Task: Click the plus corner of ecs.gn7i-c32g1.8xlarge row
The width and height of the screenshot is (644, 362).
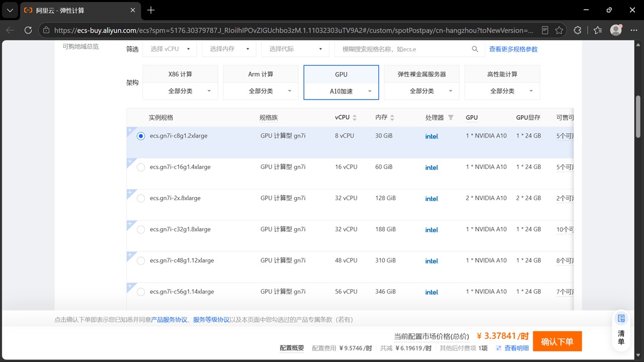Action: point(130,223)
